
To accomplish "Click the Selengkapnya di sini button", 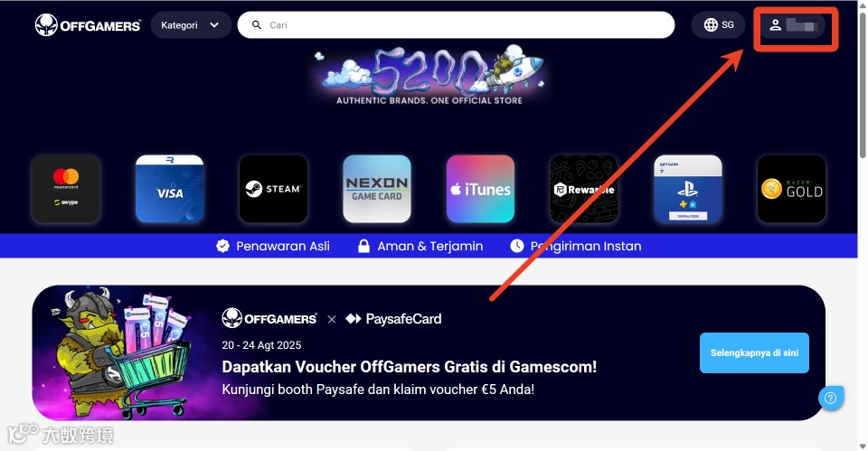I will pos(754,352).
